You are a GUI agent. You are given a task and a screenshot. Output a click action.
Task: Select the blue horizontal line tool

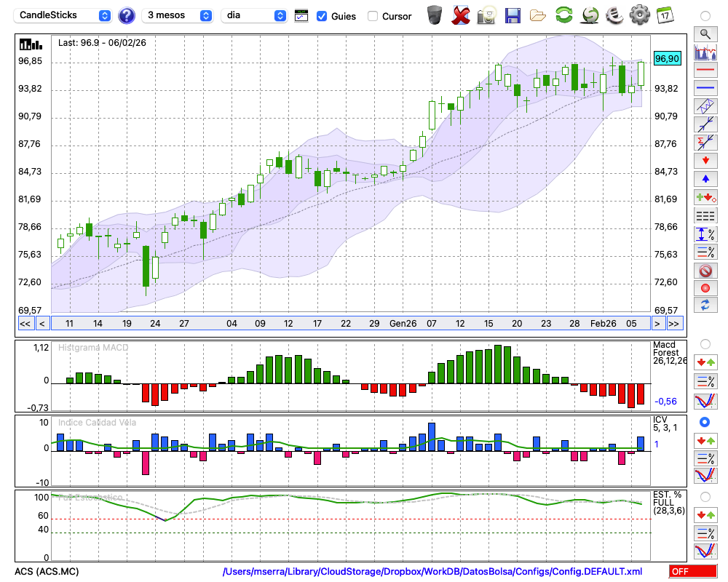[x=705, y=88]
